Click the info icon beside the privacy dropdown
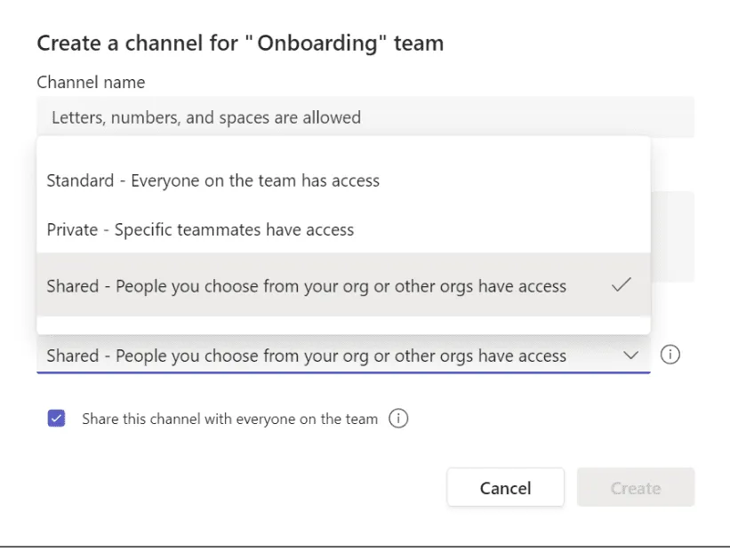Image resolution: width=730 pixels, height=560 pixels. [671, 355]
